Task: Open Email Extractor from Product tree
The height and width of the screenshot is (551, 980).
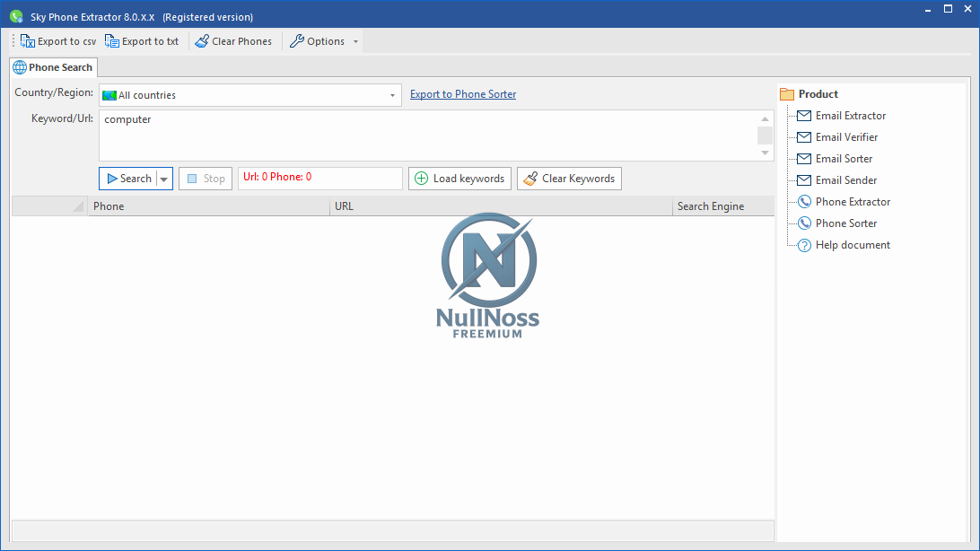Action: [x=850, y=116]
